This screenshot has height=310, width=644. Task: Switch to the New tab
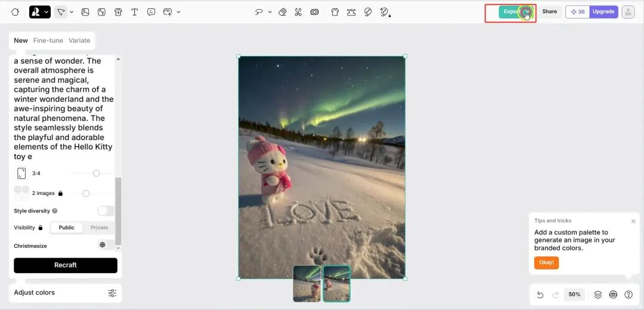20,40
